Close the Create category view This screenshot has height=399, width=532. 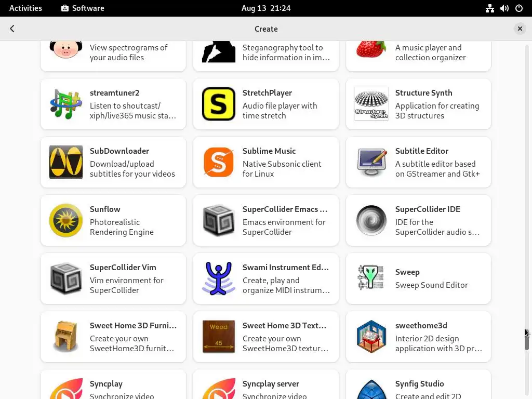(520, 29)
